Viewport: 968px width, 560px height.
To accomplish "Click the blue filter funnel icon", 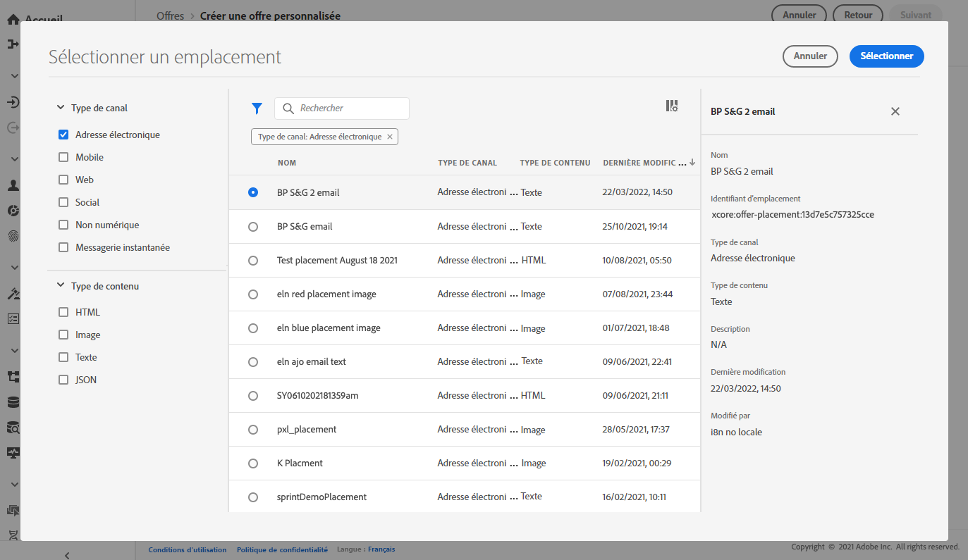I will [x=257, y=108].
